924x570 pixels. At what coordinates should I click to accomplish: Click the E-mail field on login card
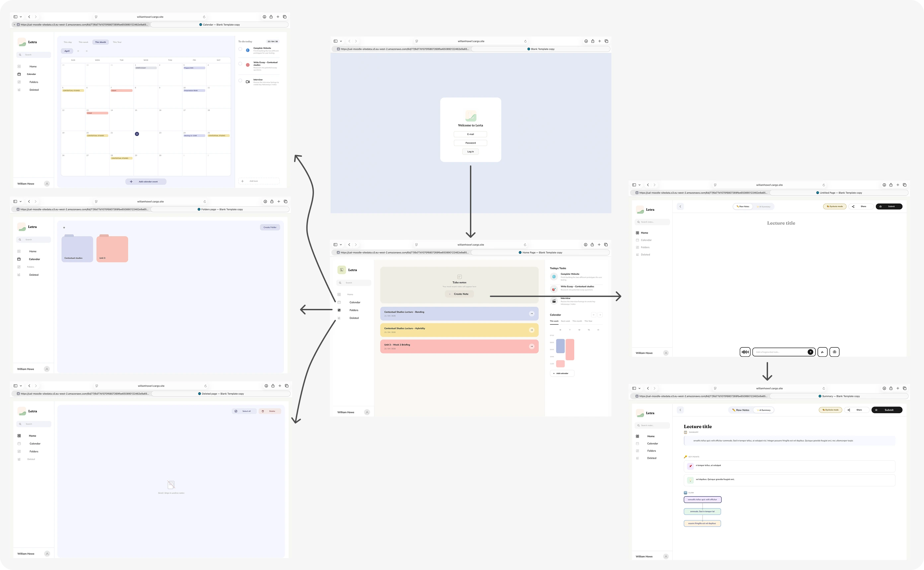point(471,134)
